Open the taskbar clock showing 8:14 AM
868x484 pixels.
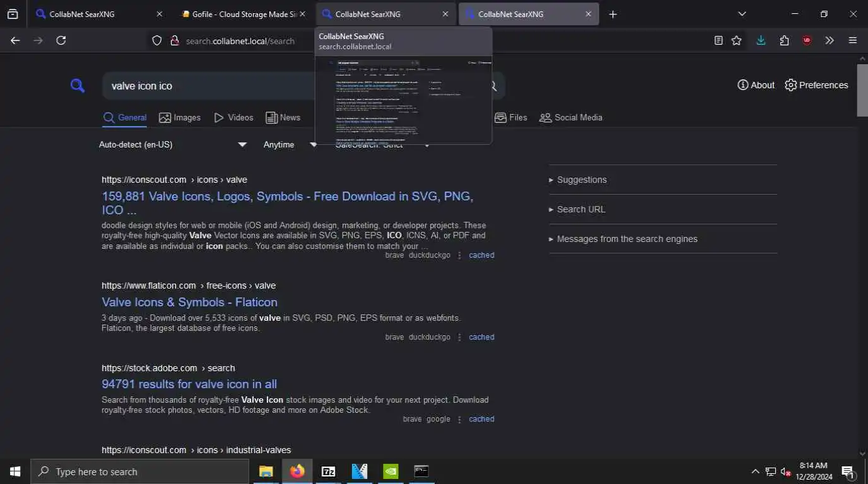[814, 471]
